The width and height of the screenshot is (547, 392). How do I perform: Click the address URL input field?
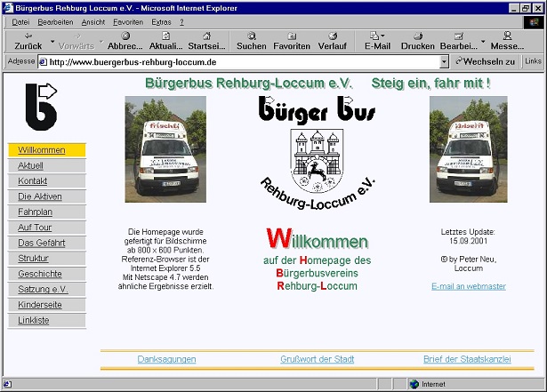(x=243, y=62)
